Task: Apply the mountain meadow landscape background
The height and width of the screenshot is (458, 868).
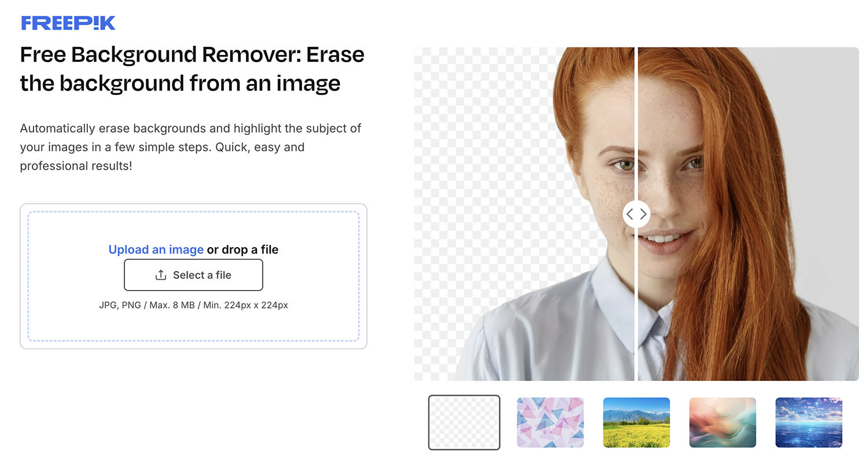Action: [636, 422]
